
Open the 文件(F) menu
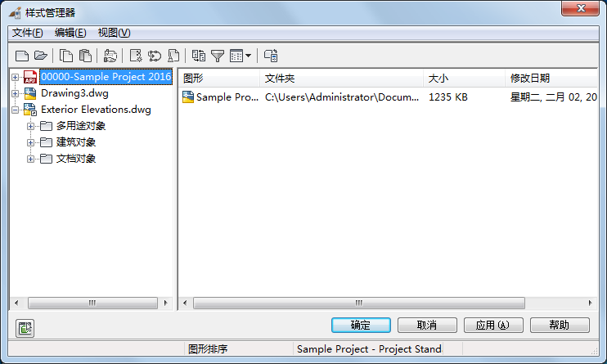(x=28, y=33)
